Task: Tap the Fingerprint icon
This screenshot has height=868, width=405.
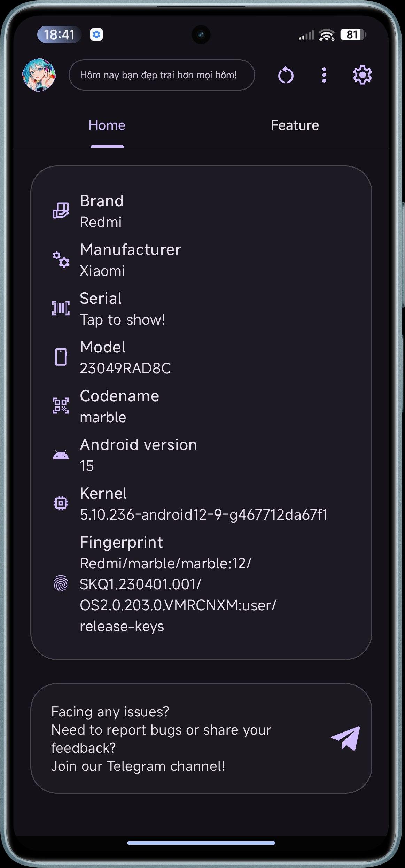Action: (x=61, y=583)
